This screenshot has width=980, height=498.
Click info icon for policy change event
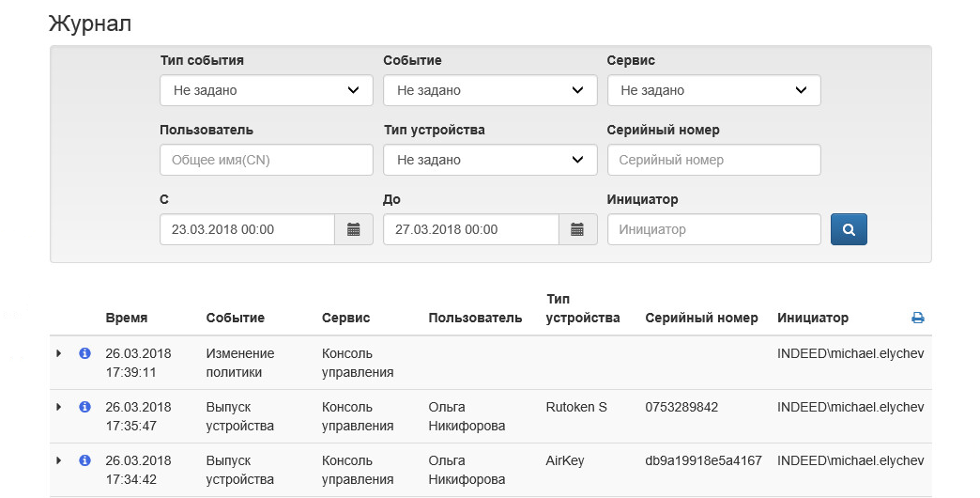click(84, 353)
